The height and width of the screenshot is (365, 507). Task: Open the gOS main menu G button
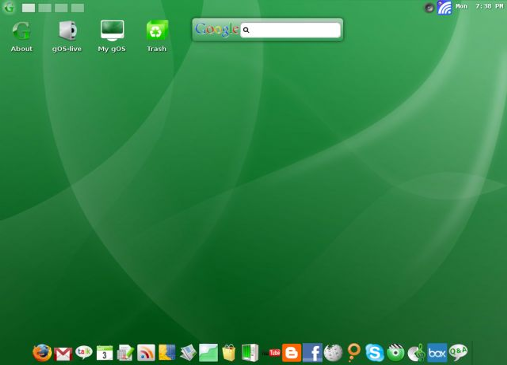[9, 7]
